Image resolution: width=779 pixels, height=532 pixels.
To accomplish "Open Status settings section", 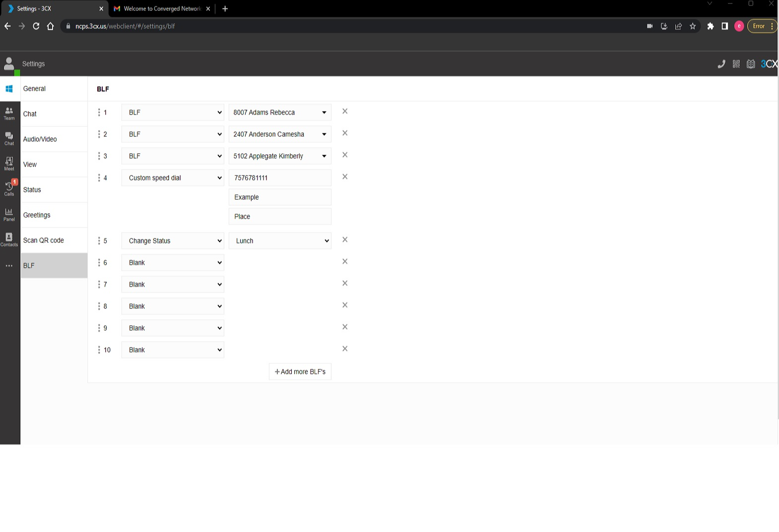I will pos(54,190).
